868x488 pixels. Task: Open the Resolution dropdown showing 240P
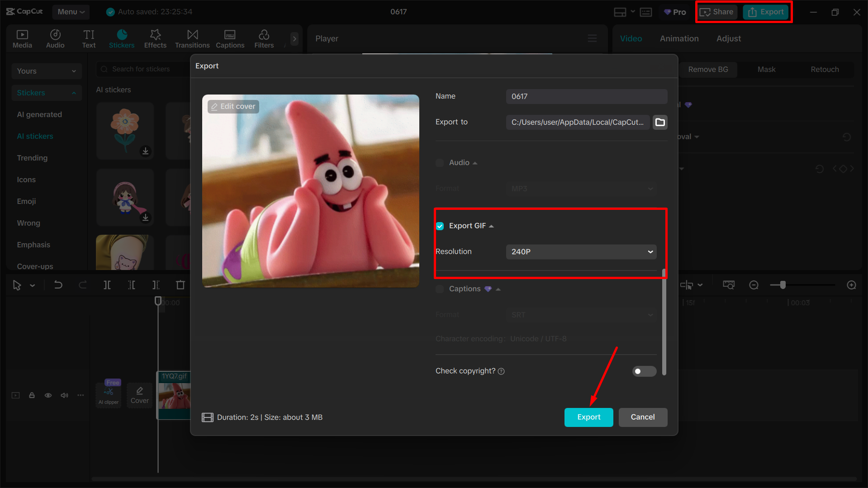pyautogui.click(x=581, y=251)
